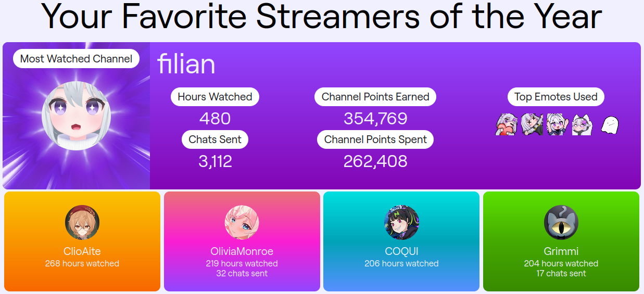Viewport: 644px width, 294px height.
Task: Click the Channel Points Earned pill
Action: 375,97
